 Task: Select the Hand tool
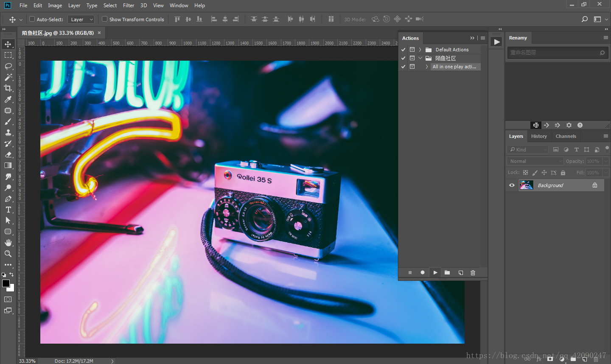pyautogui.click(x=8, y=243)
